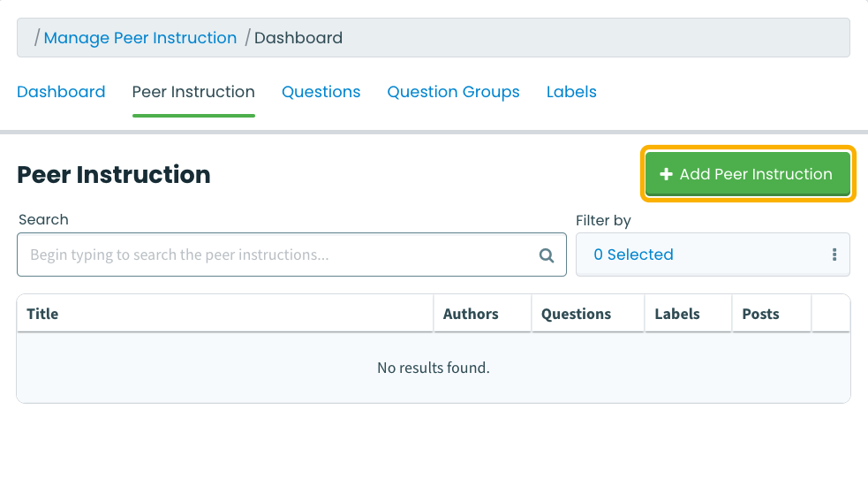Screen dimensions: 868x494
Task: Click the magnifying glass search icon
Action: [x=547, y=255]
